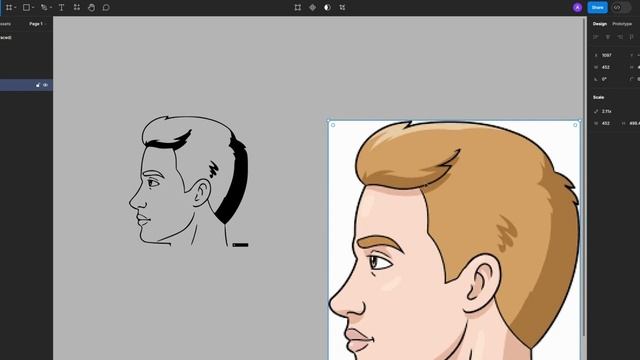Switch to the Design tab
The height and width of the screenshot is (360, 640).
point(600,24)
